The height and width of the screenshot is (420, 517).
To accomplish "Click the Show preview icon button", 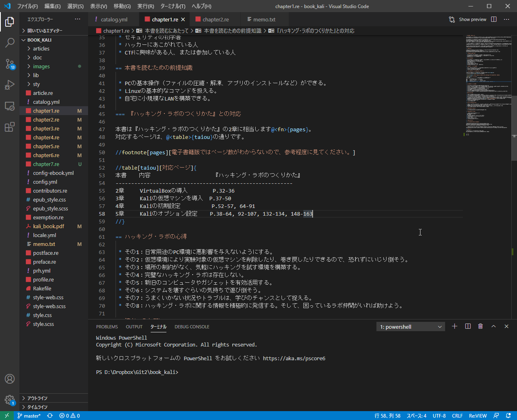I will click(x=452, y=19).
